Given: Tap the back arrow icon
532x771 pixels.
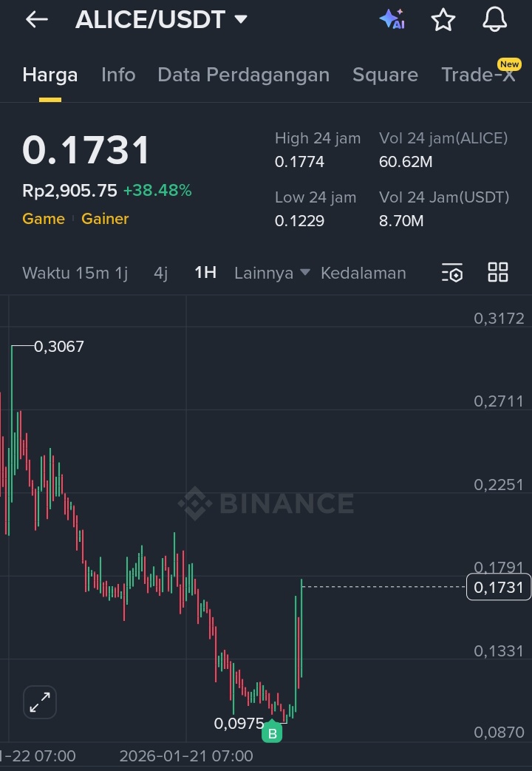Looking at the screenshot, I should tap(37, 20).
